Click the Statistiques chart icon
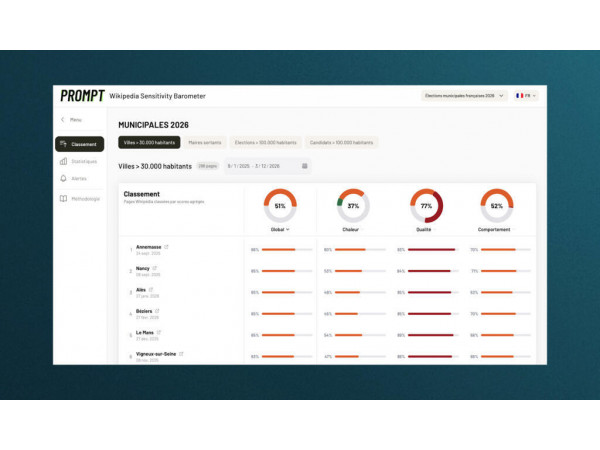The height and width of the screenshot is (450, 600). pos(63,161)
